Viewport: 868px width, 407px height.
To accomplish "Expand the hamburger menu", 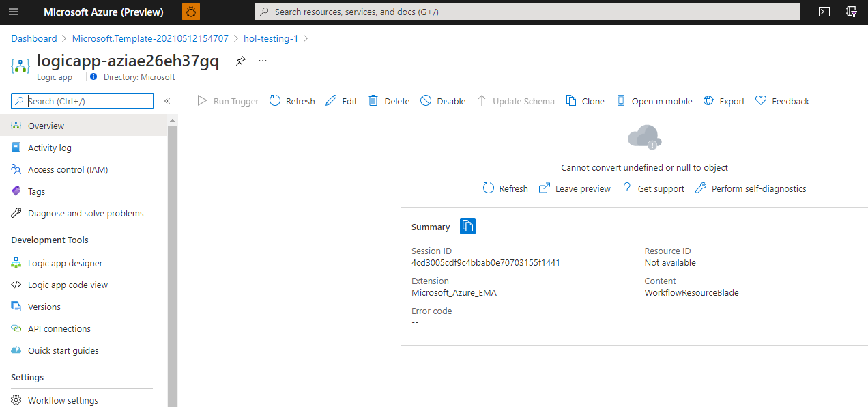I will pyautogui.click(x=14, y=12).
